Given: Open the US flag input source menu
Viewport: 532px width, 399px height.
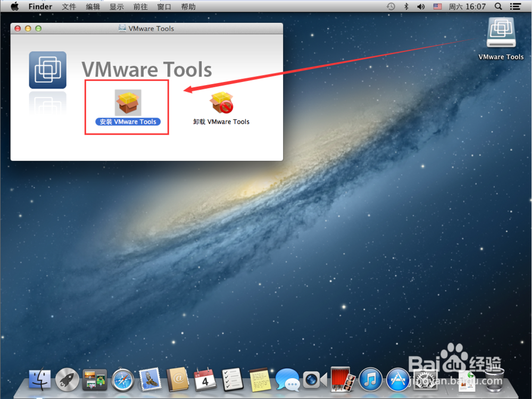Looking at the screenshot, I should click(438, 6).
